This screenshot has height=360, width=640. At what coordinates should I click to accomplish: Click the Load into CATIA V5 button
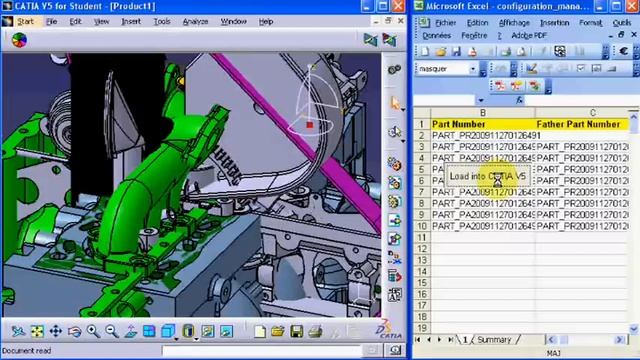click(487, 176)
